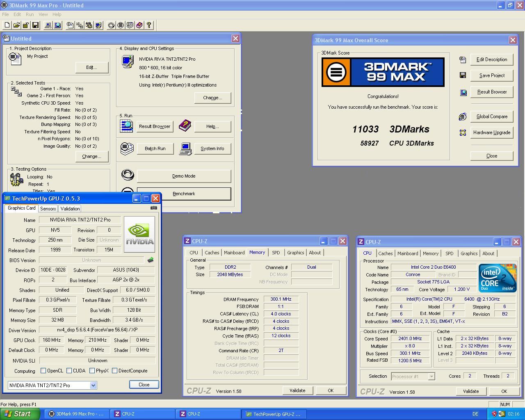Click the question mark About toolbar icon
The image size is (525, 420).
(x=149, y=25)
